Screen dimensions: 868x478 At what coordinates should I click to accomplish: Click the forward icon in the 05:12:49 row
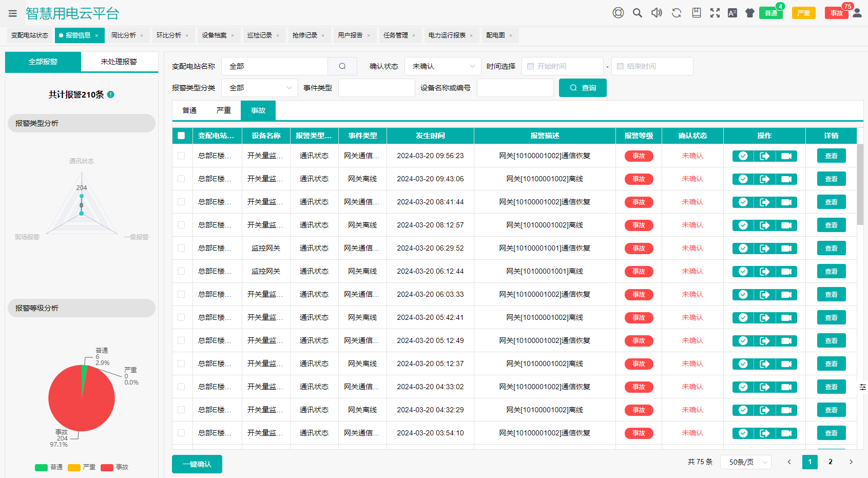765,341
